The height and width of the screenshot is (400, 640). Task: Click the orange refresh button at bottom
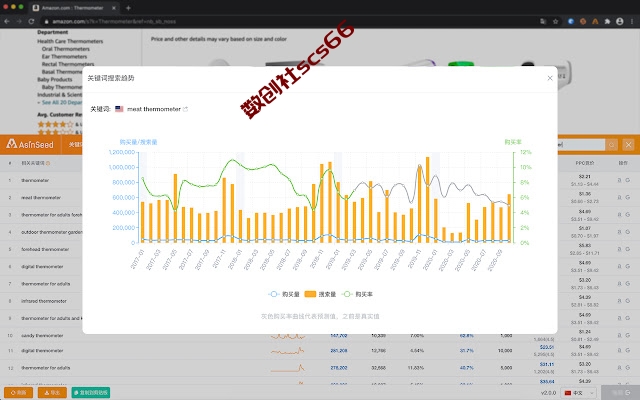click(18, 393)
